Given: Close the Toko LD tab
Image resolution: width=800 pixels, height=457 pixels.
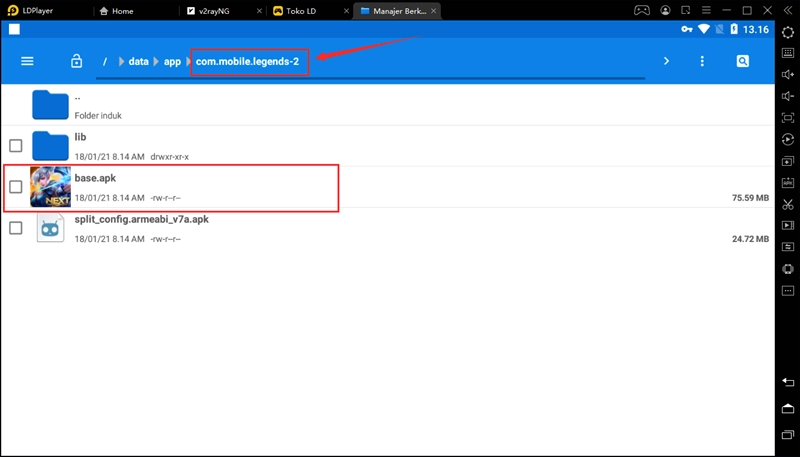Looking at the screenshot, I should click(x=346, y=11).
